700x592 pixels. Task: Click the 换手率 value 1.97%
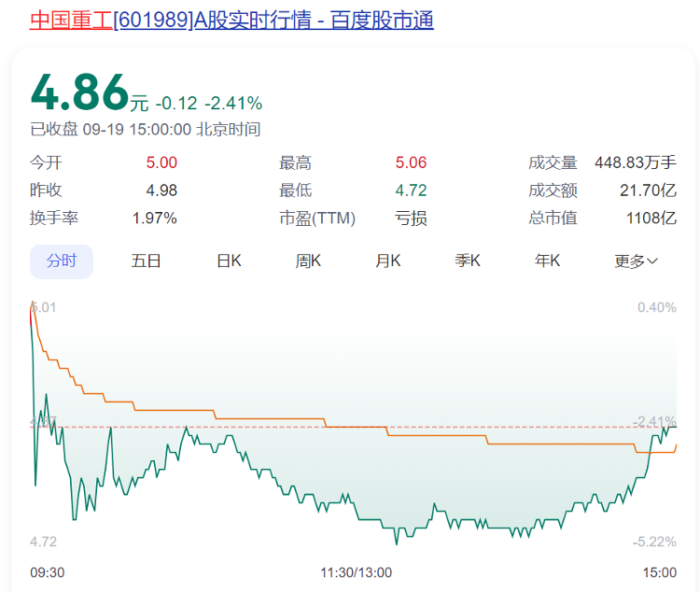[x=154, y=218]
